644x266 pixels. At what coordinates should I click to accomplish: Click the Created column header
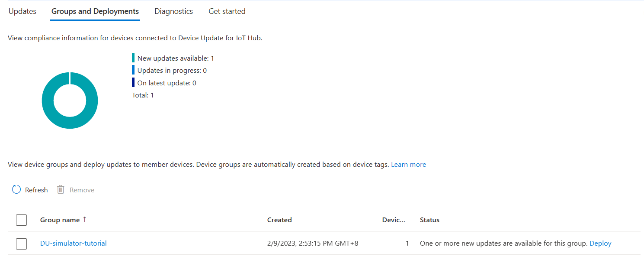click(279, 220)
